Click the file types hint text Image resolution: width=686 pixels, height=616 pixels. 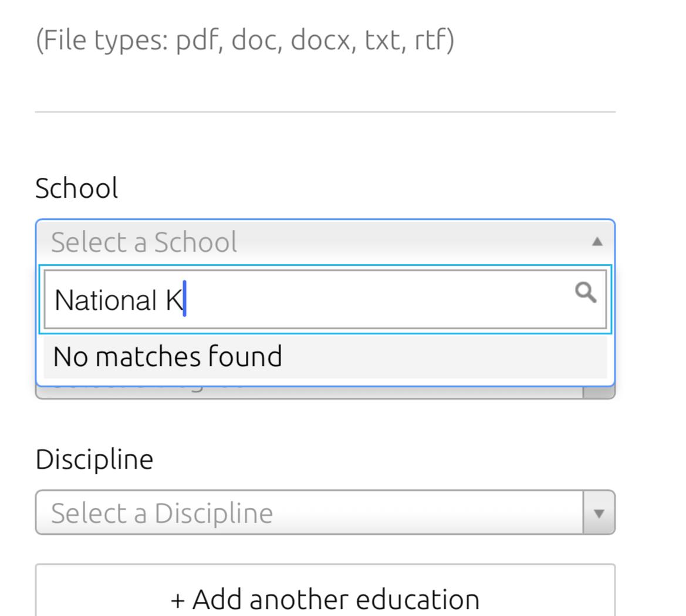tap(245, 40)
